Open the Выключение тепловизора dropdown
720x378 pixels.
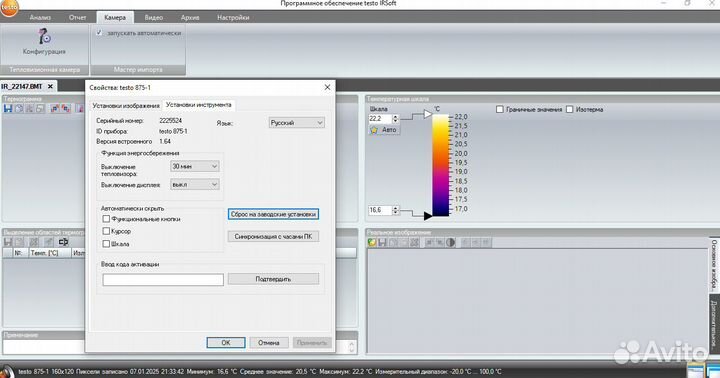point(195,166)
